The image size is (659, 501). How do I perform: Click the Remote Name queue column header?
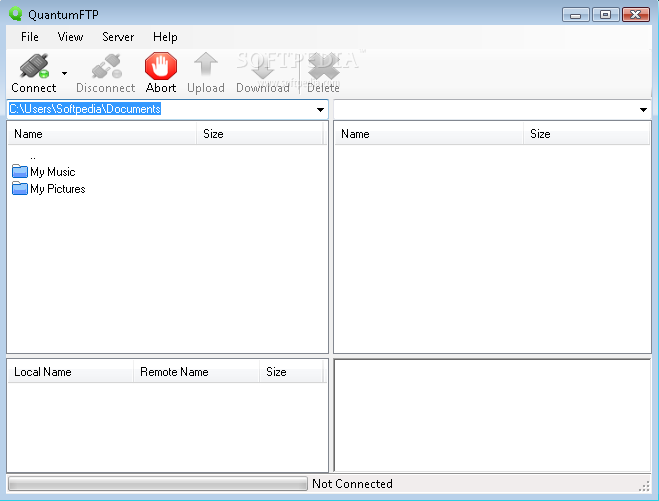[196, 372]
